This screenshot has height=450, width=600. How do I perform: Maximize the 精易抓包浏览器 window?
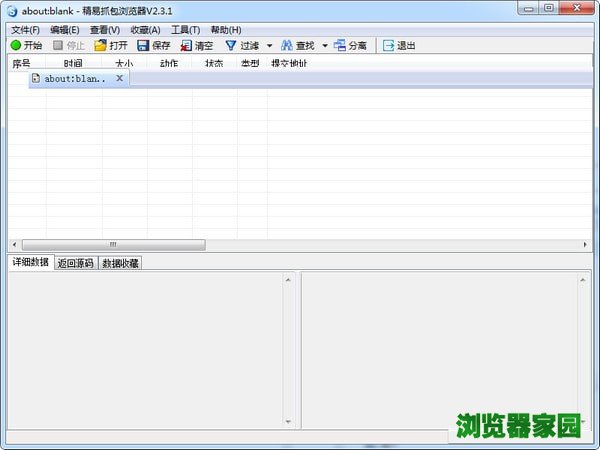pos(549,8)
